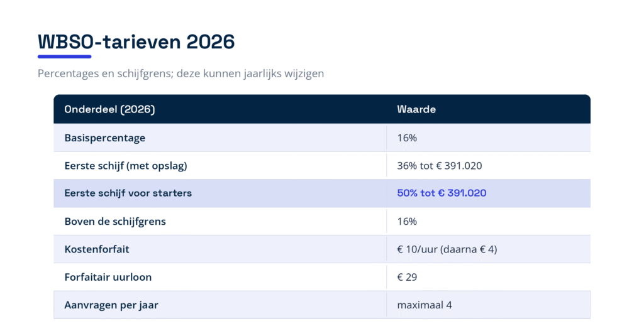Click the dark navy table header bar
This screenshot has height=331, width=644.
pyautogui.click(x=322, y=109)
